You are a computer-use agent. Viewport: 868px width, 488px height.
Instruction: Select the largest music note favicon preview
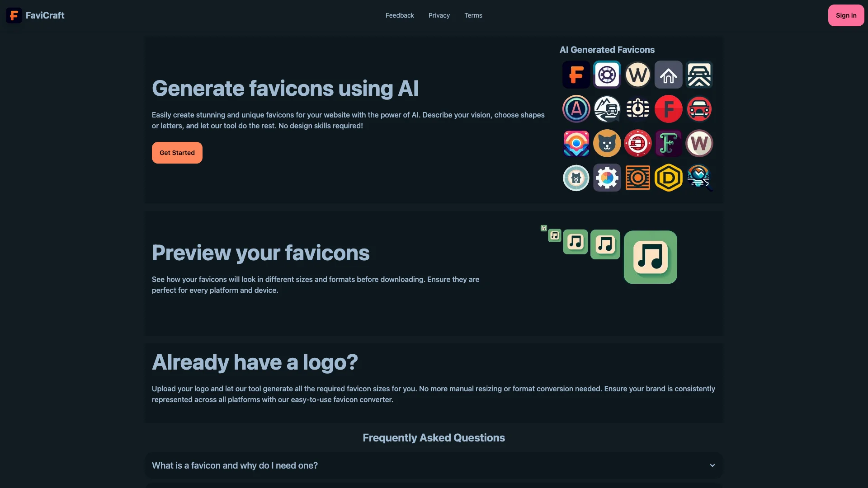point(650,257)
